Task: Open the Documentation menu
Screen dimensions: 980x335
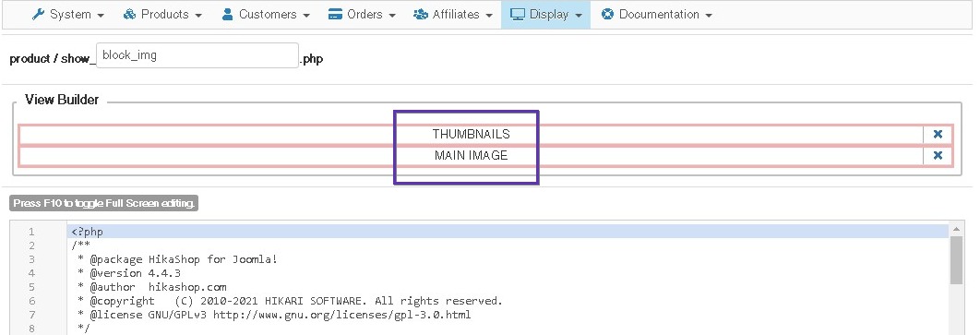Action: [657, 15]
